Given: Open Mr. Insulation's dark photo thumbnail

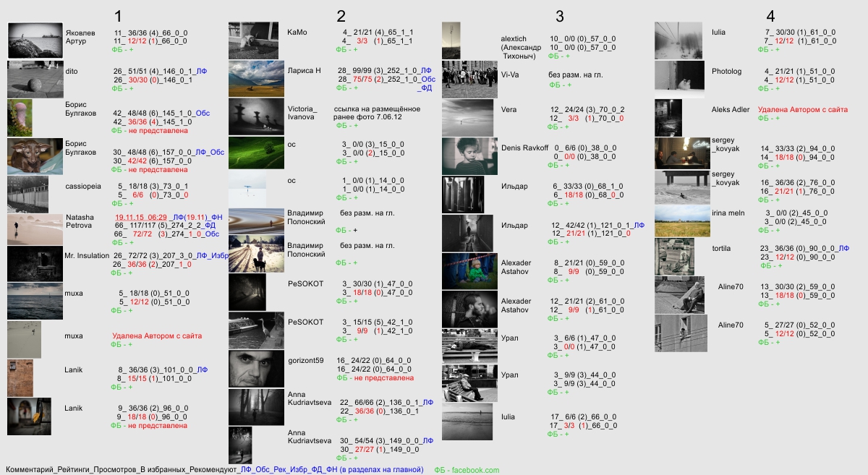Looking at the screenshot, I should click(34, 263).
